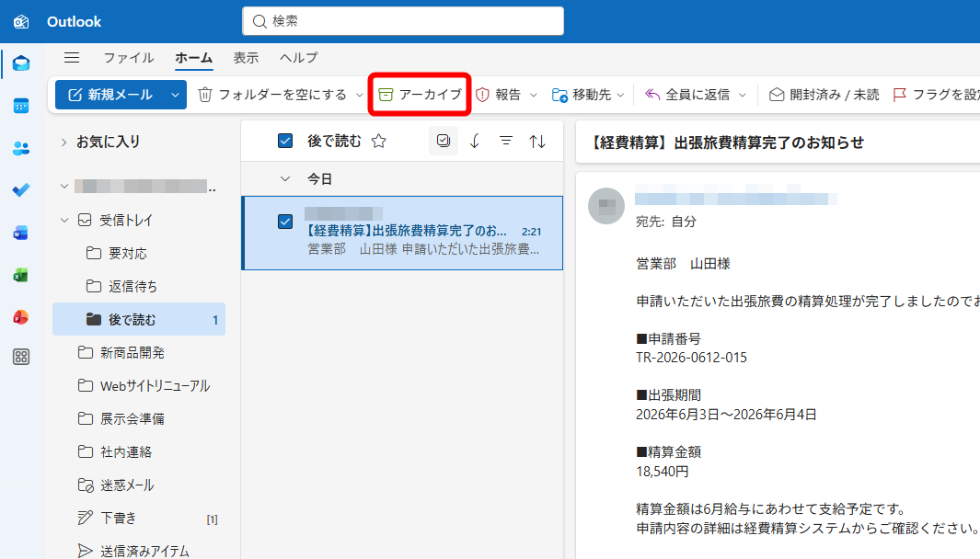Open the 社内連絡 folder
The height and width of the screenshot is (559, 980).
pyautogui.click(x=139, y=451)
